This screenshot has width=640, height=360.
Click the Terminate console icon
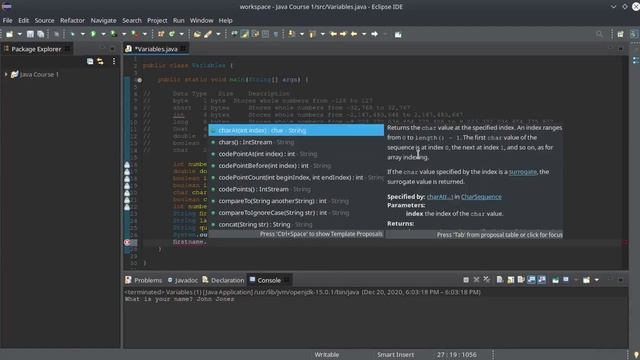[466, 280]
